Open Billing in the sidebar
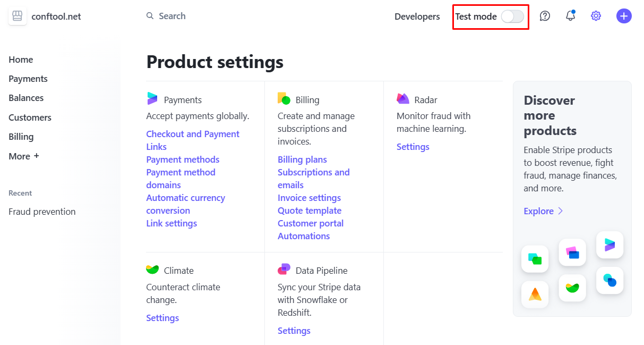Image resolution: width=644 pixels, height=345 pixels. point(21,137)
